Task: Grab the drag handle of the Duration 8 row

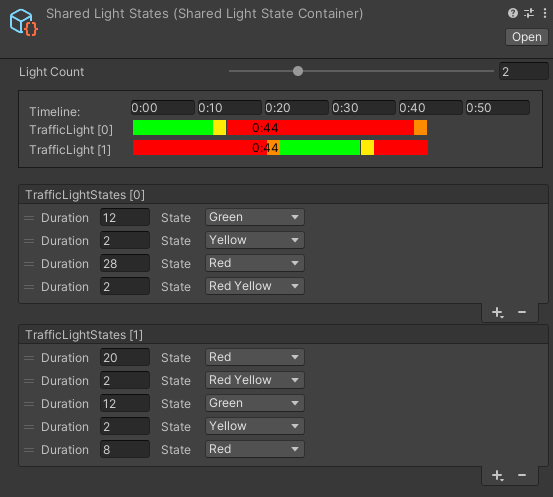Action: pyautogui.click(x=29, y=450)
